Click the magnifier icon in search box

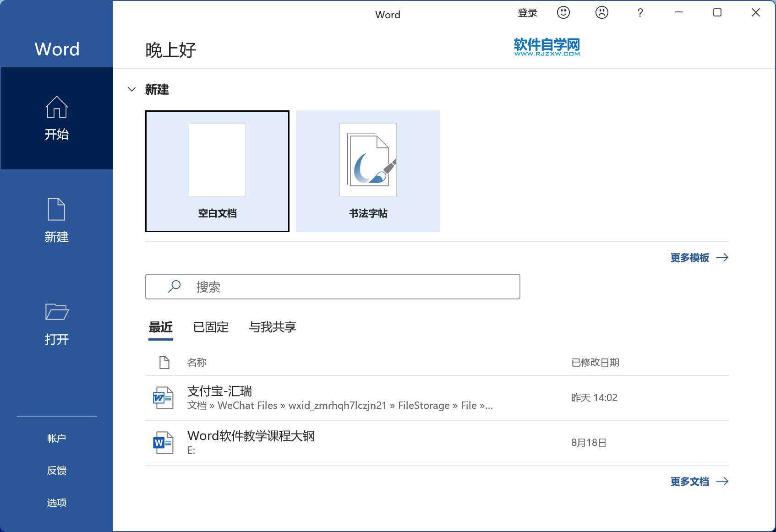click(174, 287)
